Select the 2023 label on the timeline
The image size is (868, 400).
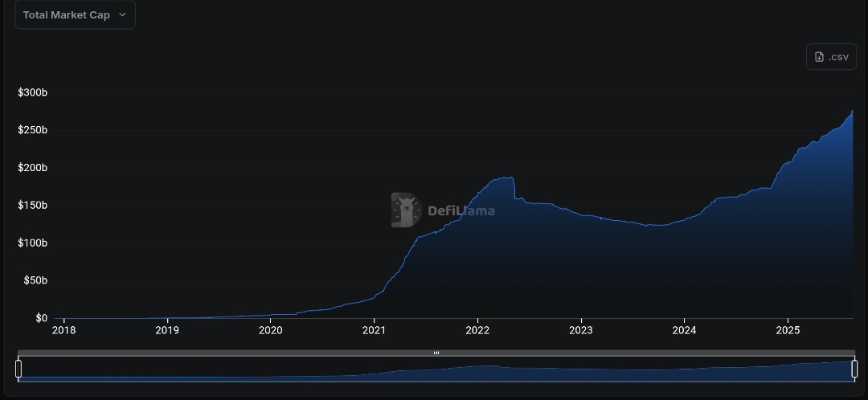coord(580,330)
